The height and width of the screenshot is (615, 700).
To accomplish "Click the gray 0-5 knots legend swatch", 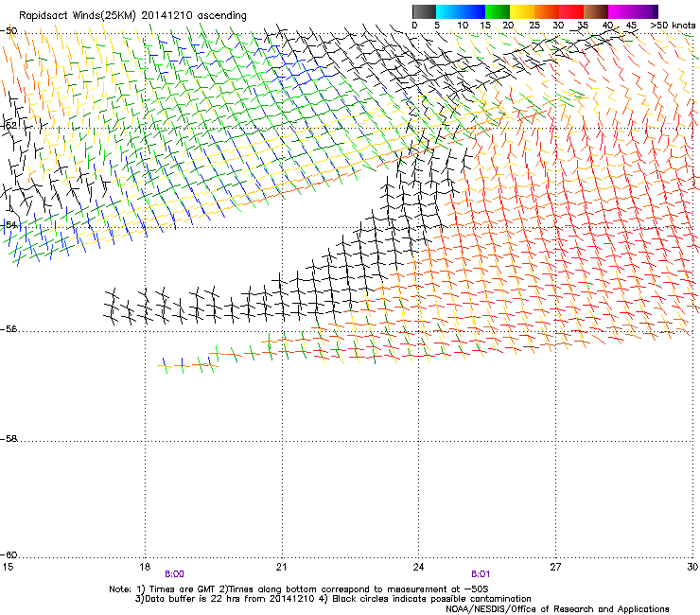I will click(x=424, y=11).
